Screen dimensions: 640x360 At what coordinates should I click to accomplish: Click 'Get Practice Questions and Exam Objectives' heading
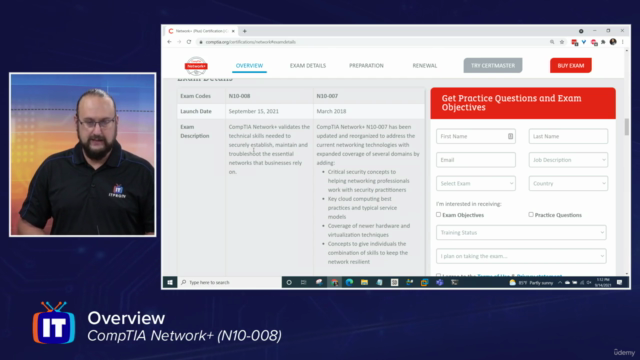point(511,102)
